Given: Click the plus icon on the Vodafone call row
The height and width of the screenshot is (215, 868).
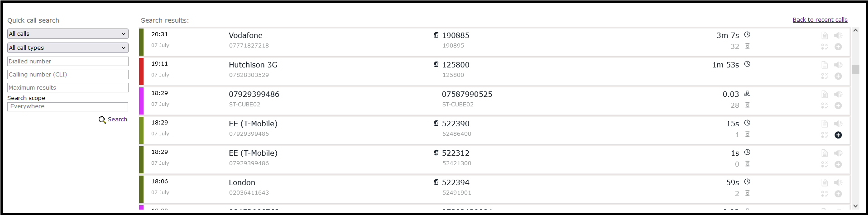Looking at the screenshot, I should click(838, 47).
